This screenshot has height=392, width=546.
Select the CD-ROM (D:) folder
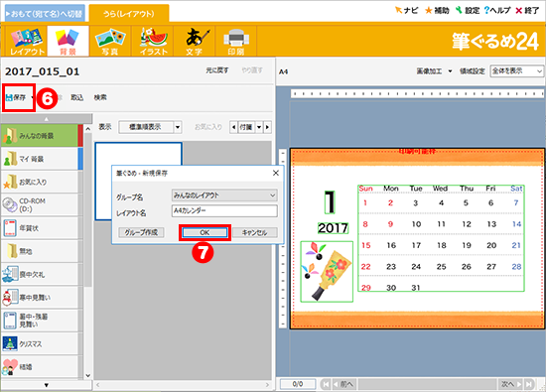[x=40, y=205]
